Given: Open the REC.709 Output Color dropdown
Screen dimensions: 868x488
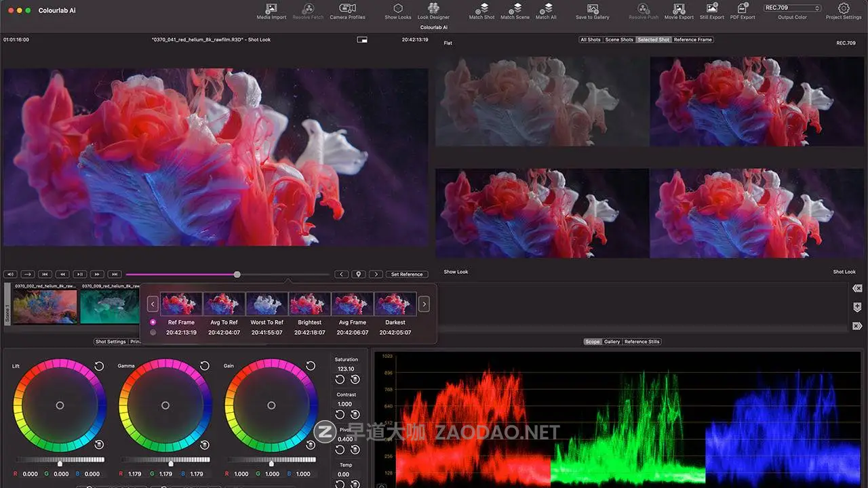Looking at the screenshot, I should pyautogui.click(x=792, y=8).
